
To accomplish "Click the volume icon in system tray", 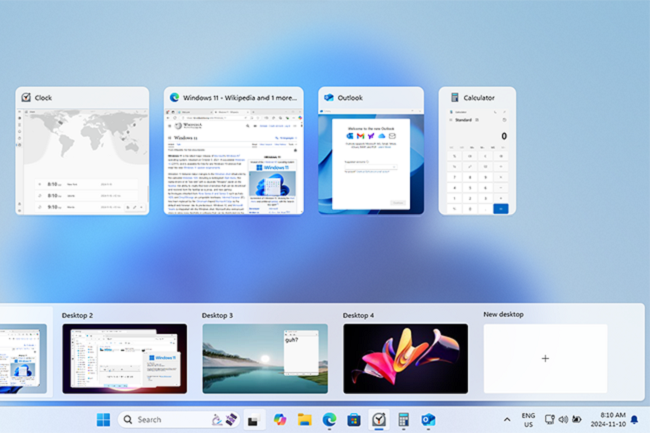I will pyautogui.click(x=563, y=419).
